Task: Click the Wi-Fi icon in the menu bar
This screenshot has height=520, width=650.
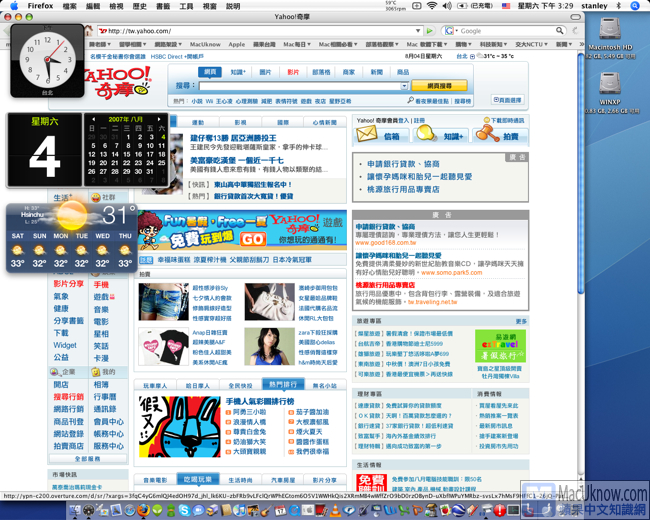Action: 432,6
